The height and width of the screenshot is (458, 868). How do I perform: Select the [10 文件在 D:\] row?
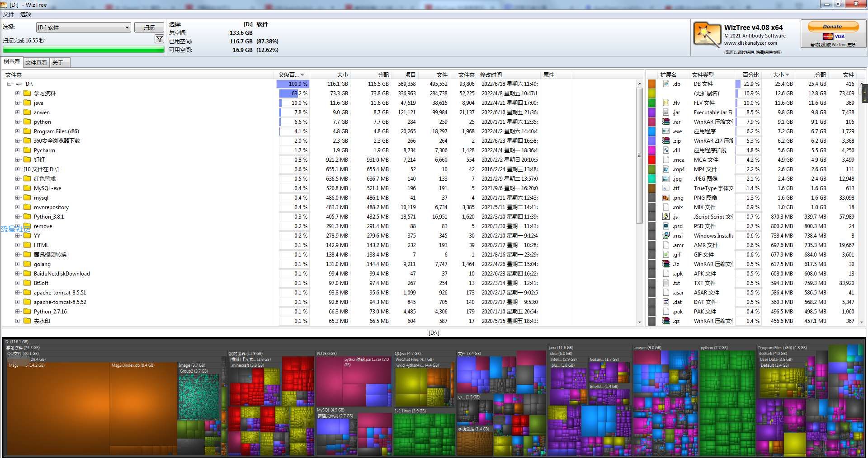tap(41, 169)
